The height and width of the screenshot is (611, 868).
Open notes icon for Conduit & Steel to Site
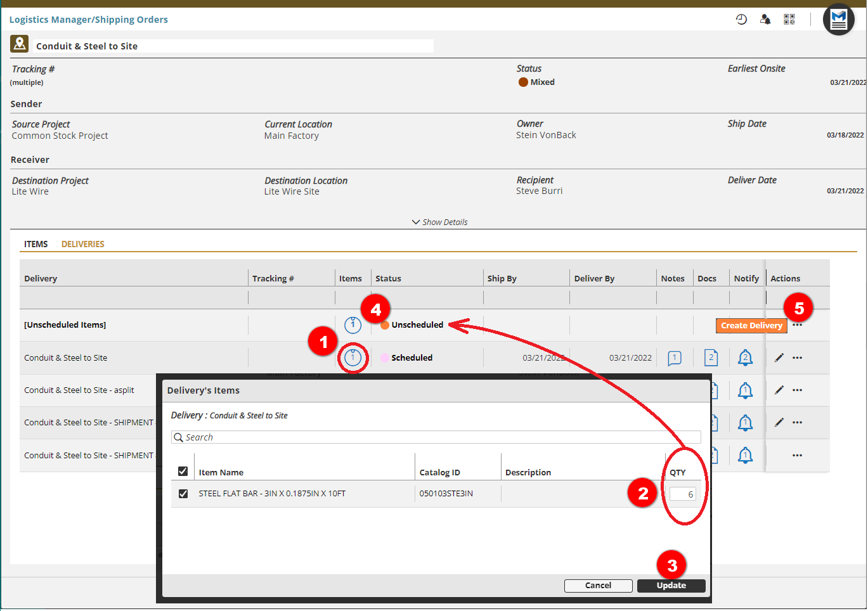[675, 358]
